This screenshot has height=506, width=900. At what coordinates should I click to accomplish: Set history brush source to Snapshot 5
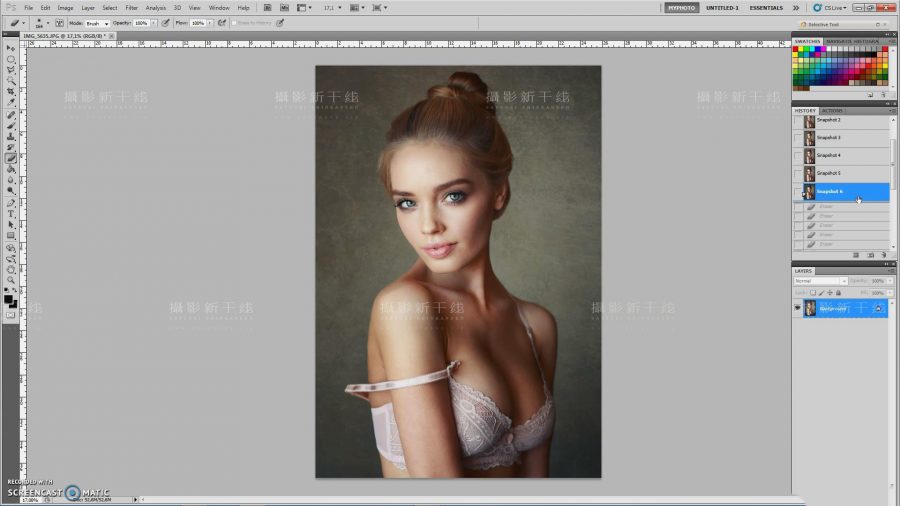pyautogui.click(x=798, y=174)
